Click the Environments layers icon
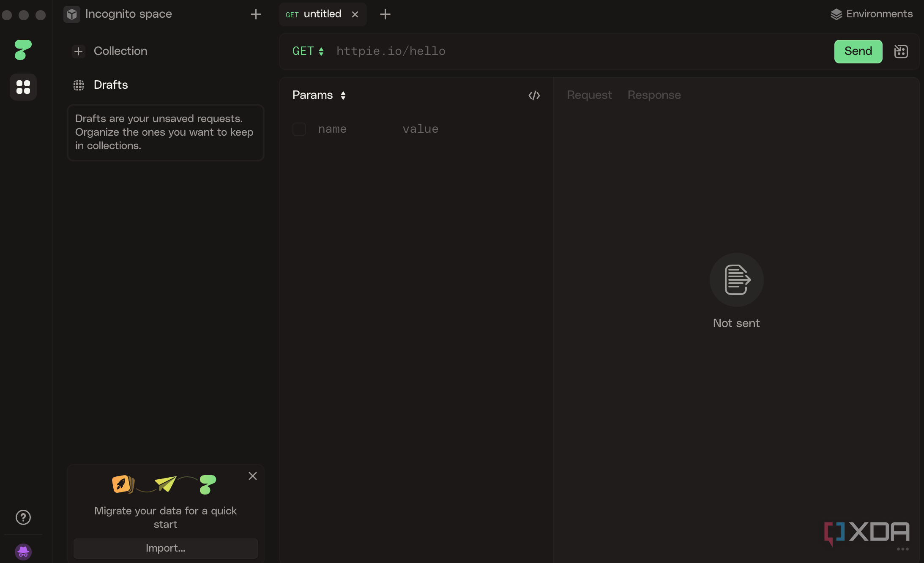 click(x=836, y=14)
